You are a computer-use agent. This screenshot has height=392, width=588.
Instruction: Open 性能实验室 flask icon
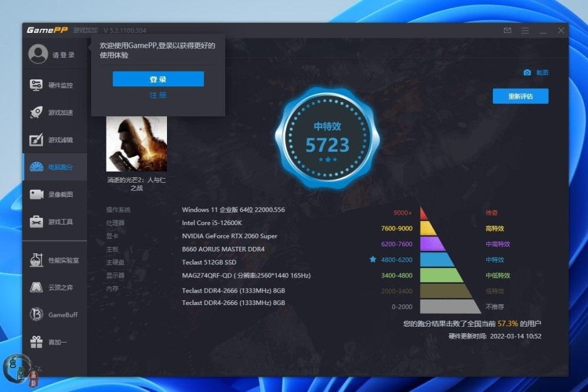pyautogui.click(x=36, y=260)
